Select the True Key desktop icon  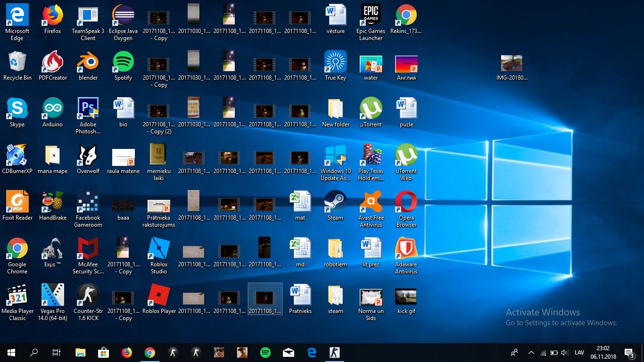(336, 66)
